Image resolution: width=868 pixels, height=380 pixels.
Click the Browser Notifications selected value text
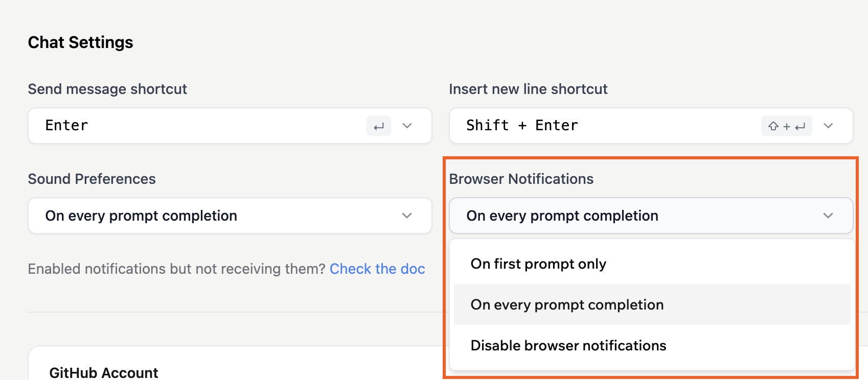click(562, 216)
